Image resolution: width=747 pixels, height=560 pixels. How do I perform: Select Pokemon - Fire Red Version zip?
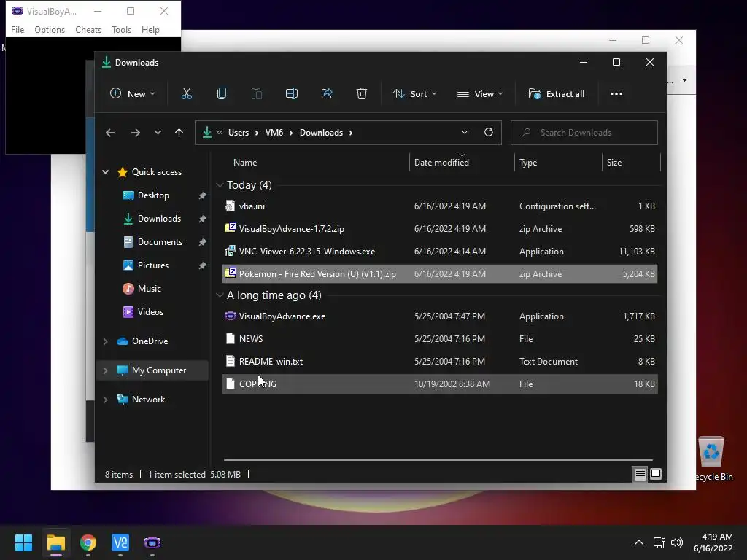440,274
